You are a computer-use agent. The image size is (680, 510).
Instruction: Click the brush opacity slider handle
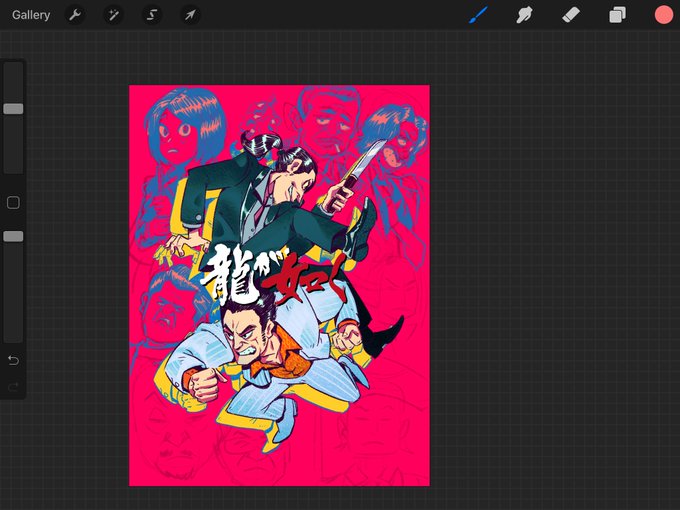click(13, 236)
